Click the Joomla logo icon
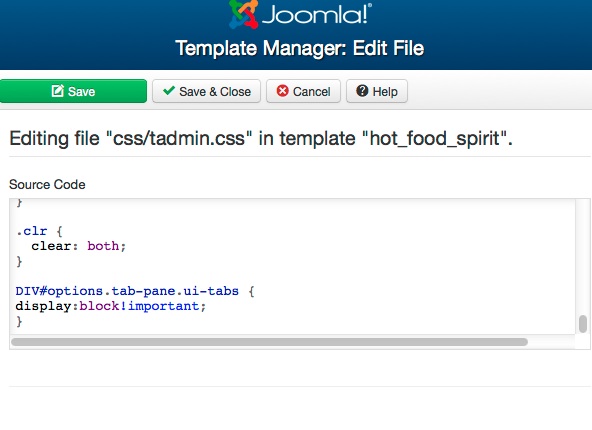 244,14
